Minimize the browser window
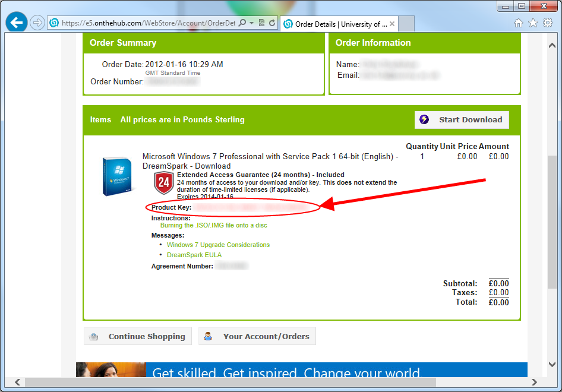This screenshot has width=562, height=392. [506, 6]
